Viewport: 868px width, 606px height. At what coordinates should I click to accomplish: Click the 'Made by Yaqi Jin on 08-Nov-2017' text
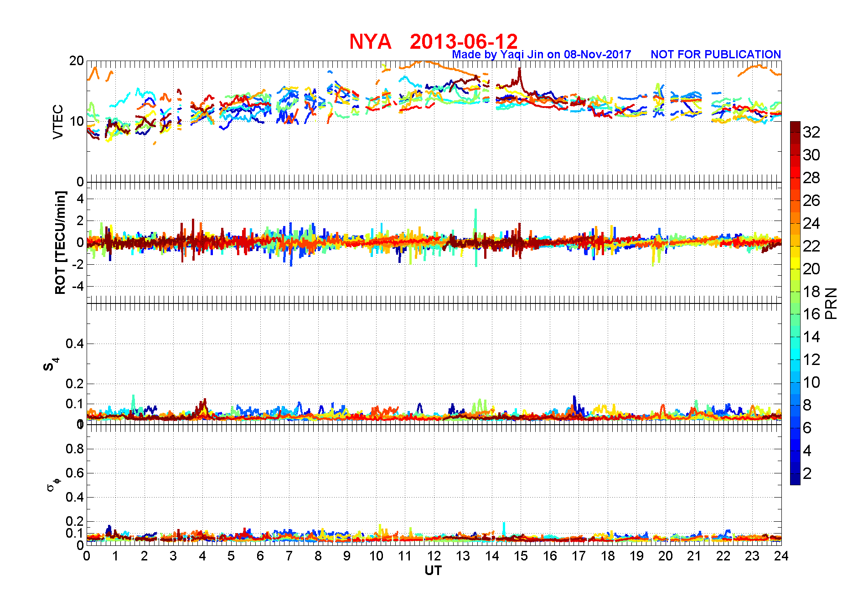tap(542, 54)
